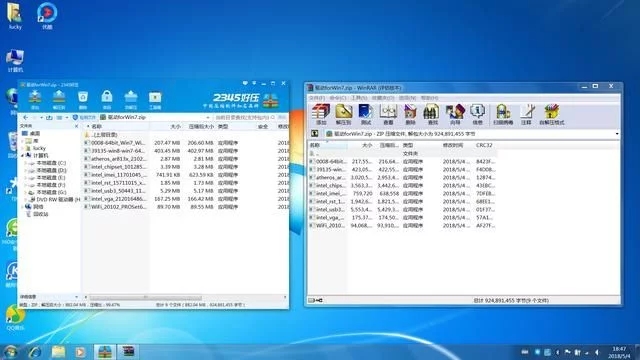
Task: Click the WinRAR Self-extracting format icon
Action: (551, 114)
